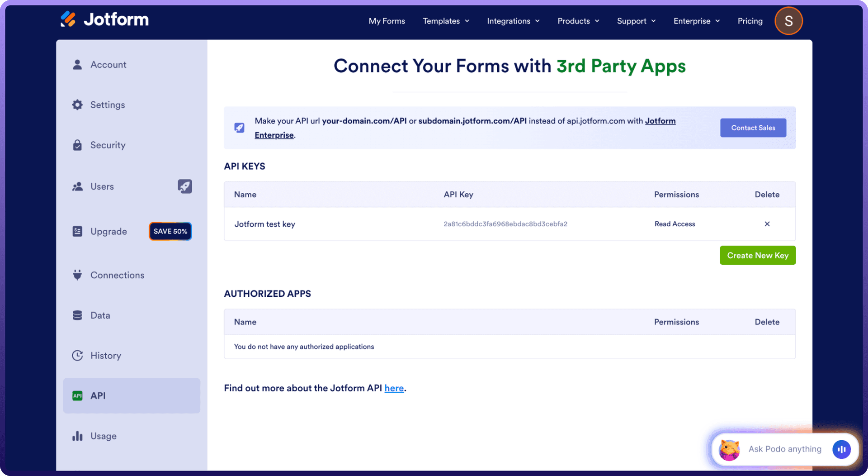The height and width of the screenshot is (476, 868).
Task: Expand the Templates dropdown menu
Action: (x=446, y=21)
